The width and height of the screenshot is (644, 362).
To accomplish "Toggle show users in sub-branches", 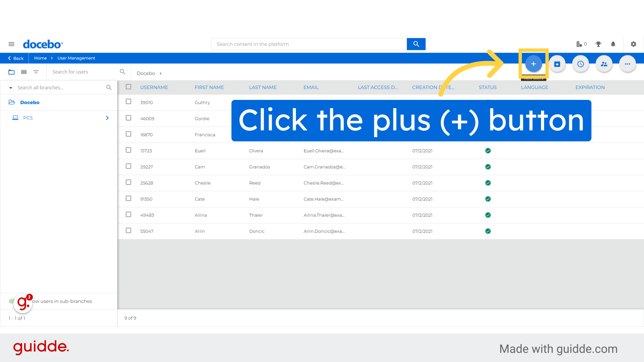I will tap(11, 301).
